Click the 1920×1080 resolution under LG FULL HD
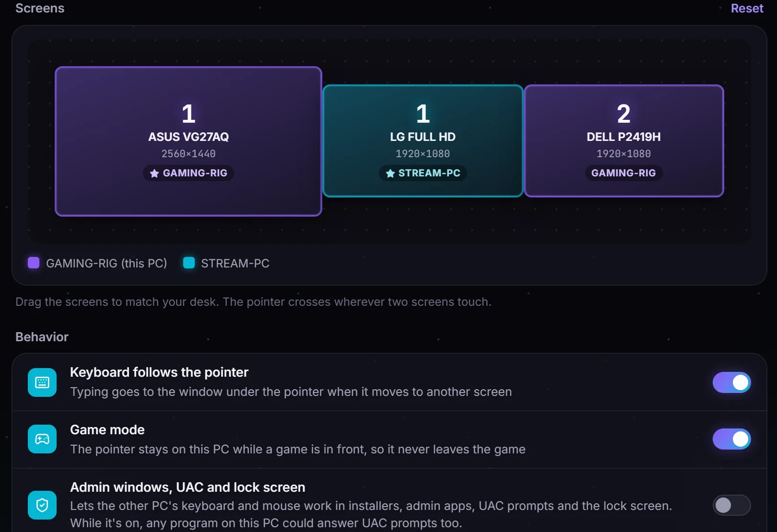 423,154
